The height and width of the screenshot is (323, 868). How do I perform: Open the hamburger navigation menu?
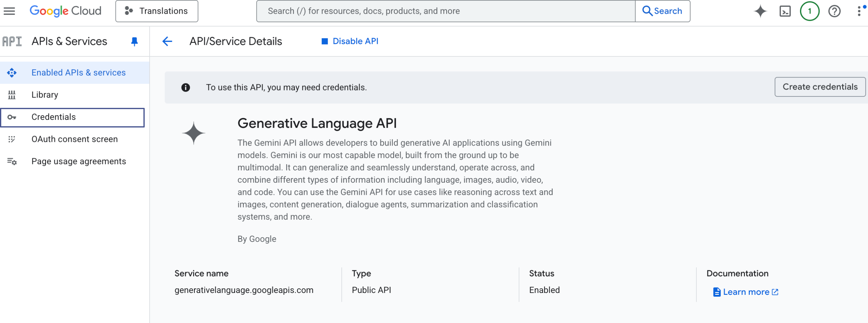click(9, 11)
